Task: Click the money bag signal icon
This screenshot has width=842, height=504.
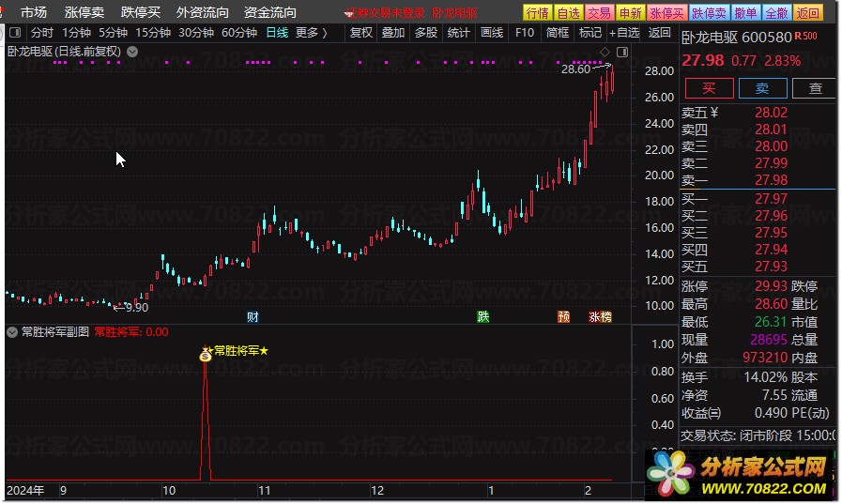Action: (206, 354)
